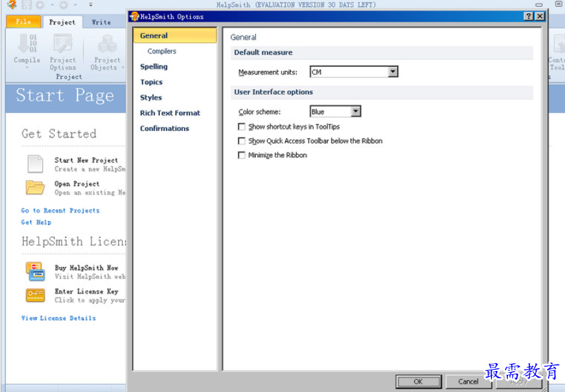Click the HelpSmith application icon in title bar
Image resolution: width=565 pixels, height=392 pixels.
coord(12,5)
